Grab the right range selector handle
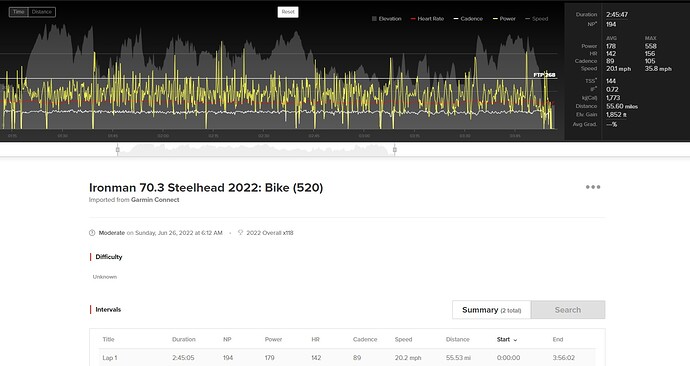Screen dimensions: 690x366 pos(395,150)
